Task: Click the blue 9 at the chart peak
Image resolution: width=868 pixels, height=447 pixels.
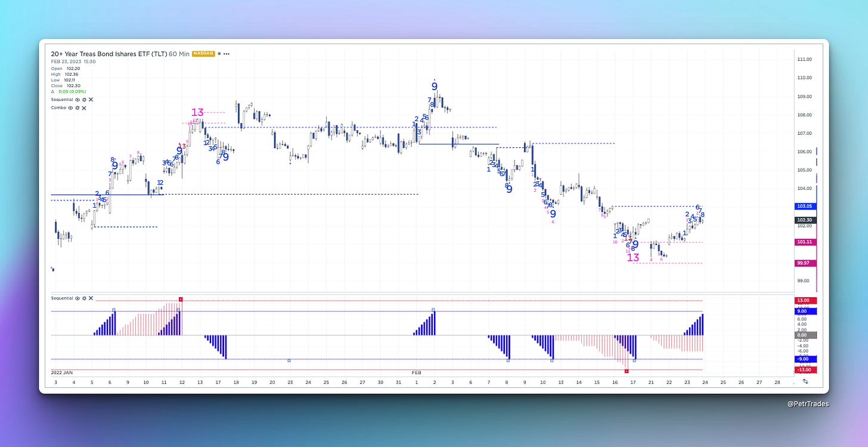Action: [x=435, y=87]
